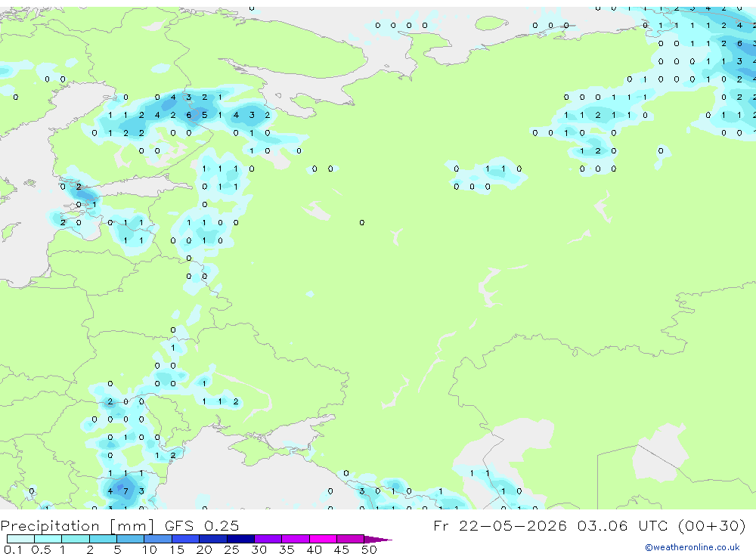The image size is (756, 554).
Task: Click the Precipitation [mm] title text
Action: (77, 526)
